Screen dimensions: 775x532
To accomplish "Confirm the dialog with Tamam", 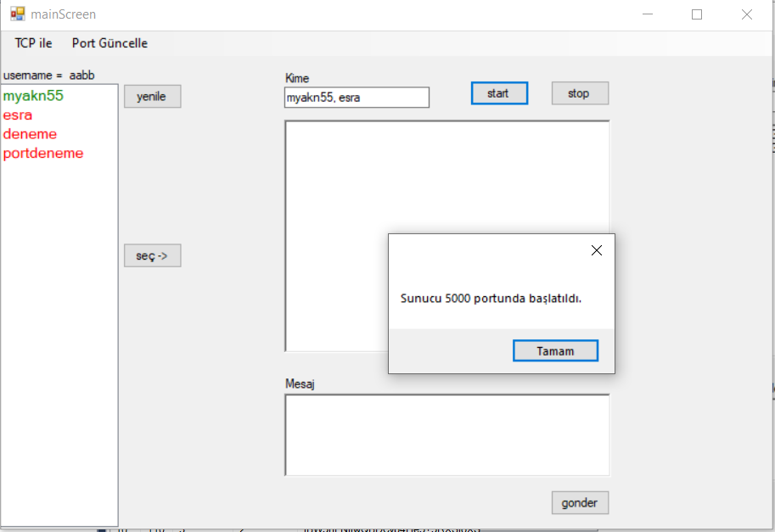I will pyautogui.click(x=555, y=350).
